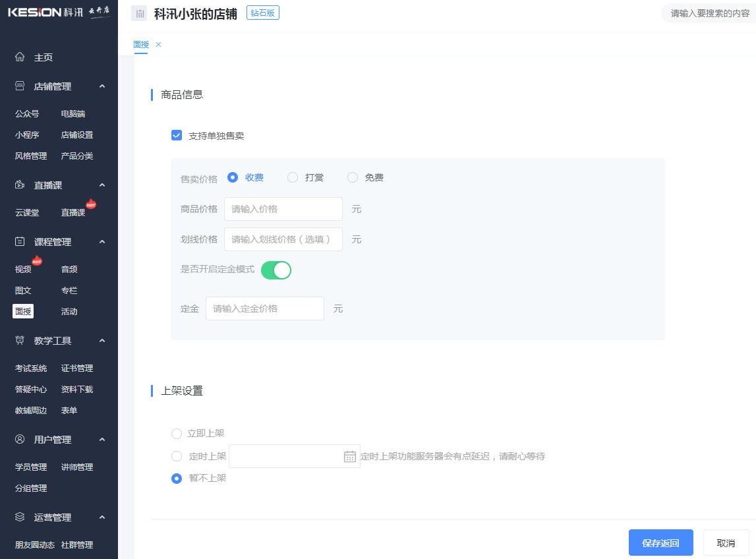
Task: Collapse the 课程管理 section chevron
Action: point(102,241)
